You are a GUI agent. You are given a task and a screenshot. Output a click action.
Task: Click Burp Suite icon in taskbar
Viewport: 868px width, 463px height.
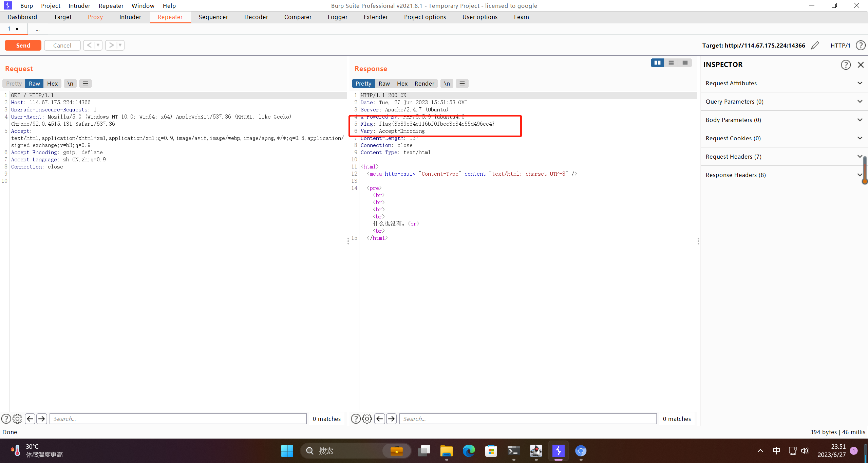click(558, 451)
